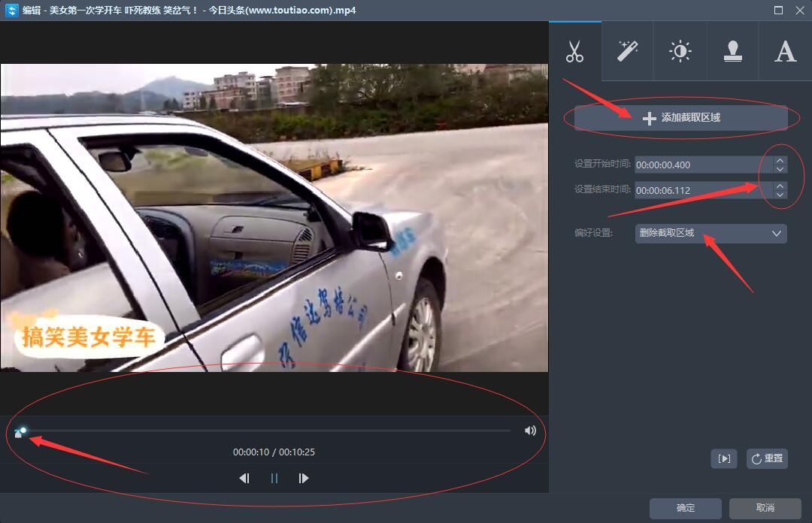Step to the next frame

(x=304, y=478)
